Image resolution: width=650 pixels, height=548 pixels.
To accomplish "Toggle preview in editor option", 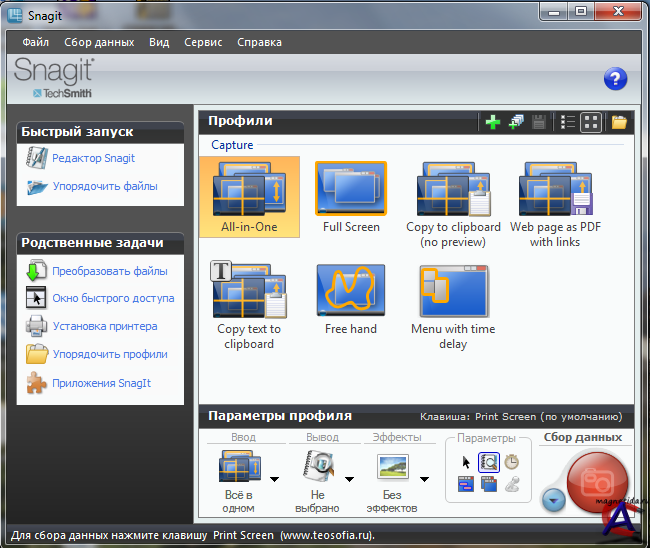I will pyautogui.click(x=489, y=462).
